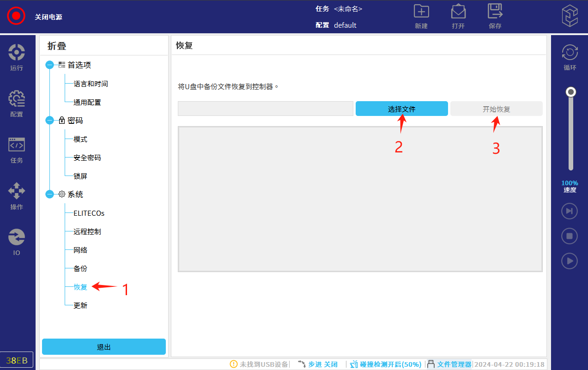Toggle step mode (步进 关闭) in status bar
The height and width of the screenshot is (370, 588).
pos(318,364)
